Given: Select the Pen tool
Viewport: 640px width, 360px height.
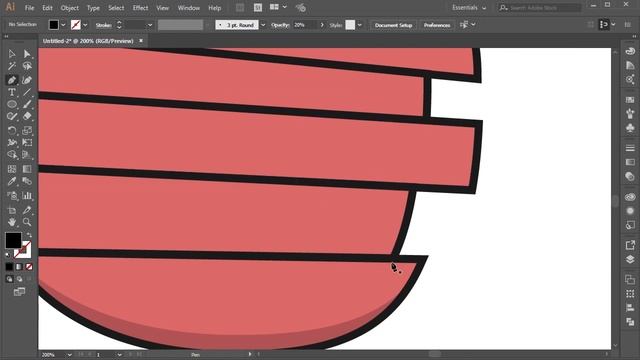Looking at the screenshot, I should tap(12, 80).
